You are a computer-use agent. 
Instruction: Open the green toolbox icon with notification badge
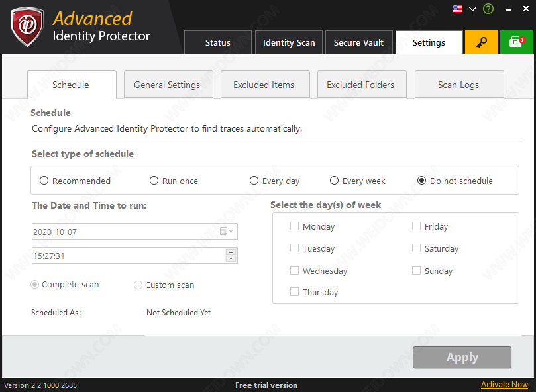coord(516,42)
